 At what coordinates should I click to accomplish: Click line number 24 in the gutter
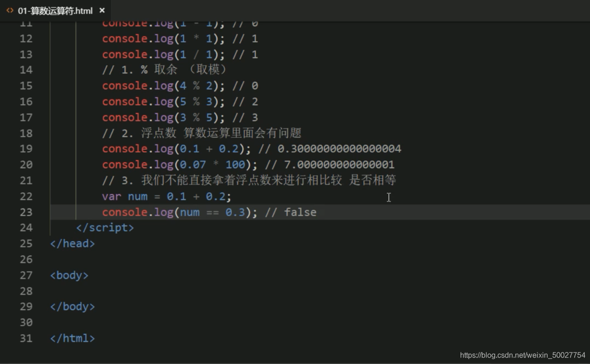pos(26,228)
